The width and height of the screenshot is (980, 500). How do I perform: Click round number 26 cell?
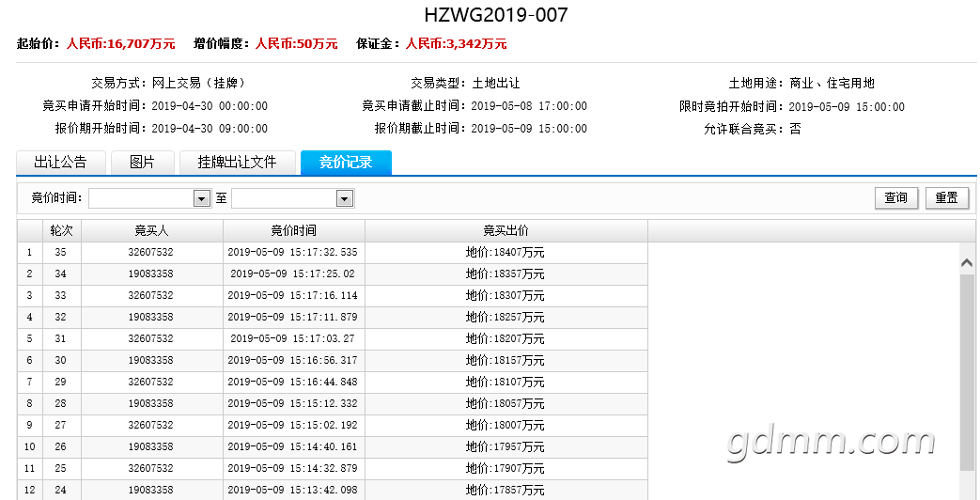click(x=61, y=446)
